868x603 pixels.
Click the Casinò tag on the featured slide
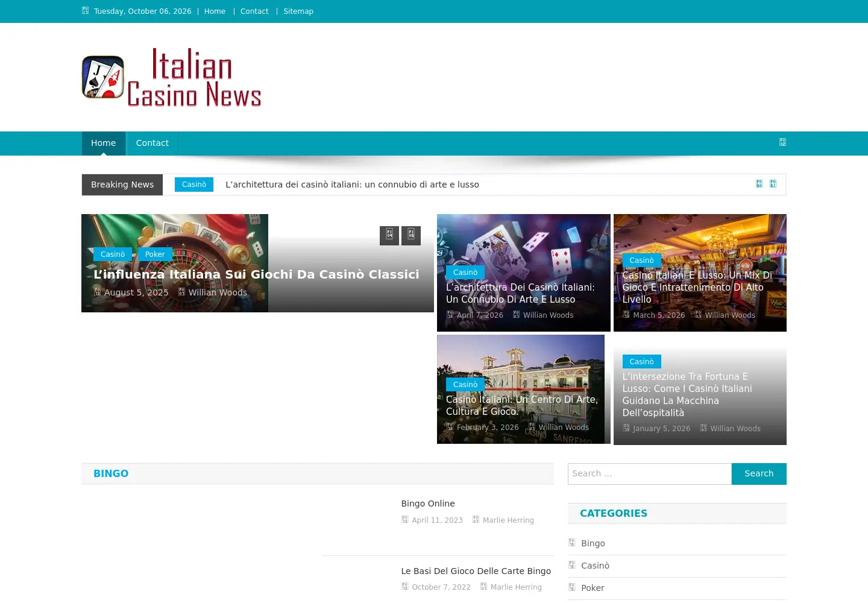click(x=113, y=254)
